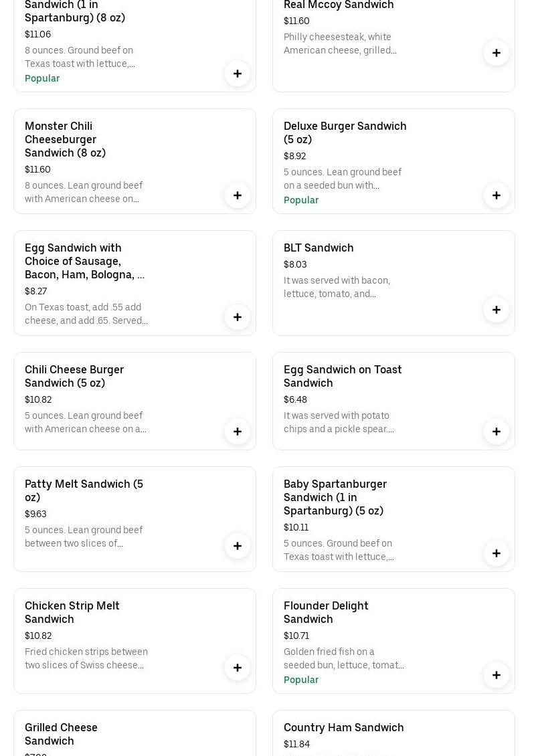Click the Deluxe Burger Sandwich $8.92 price

coord(294,156)
